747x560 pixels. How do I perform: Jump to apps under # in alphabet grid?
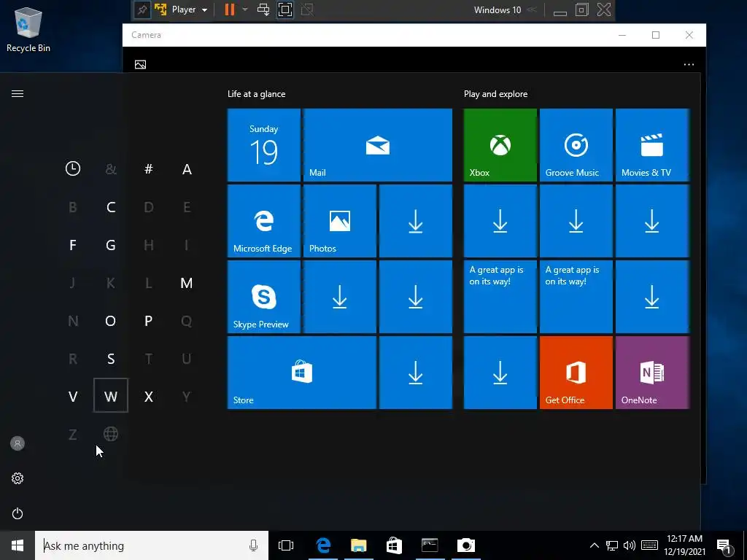pos(149,168)
